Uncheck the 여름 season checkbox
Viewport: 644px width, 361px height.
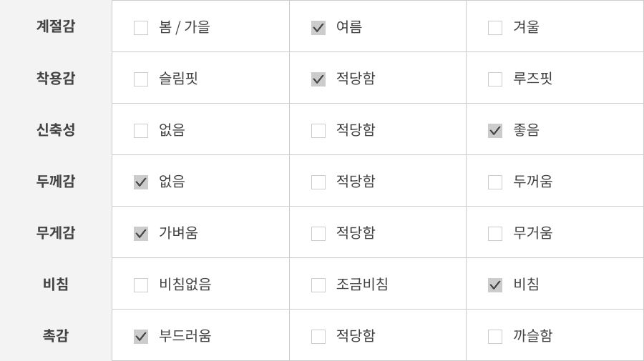point(318,28)
